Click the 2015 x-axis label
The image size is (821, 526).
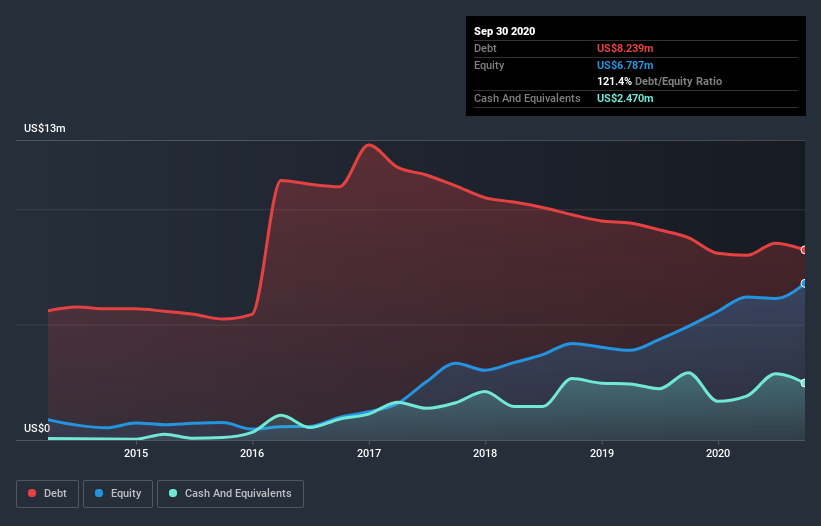pyautogui.click(x=136, y=453)
